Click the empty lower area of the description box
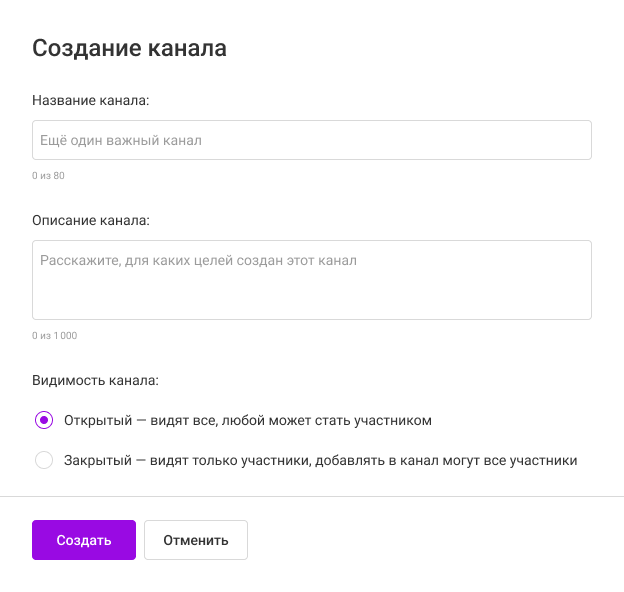The width and height of the screenshot is (624, 592). pos(312,298)
